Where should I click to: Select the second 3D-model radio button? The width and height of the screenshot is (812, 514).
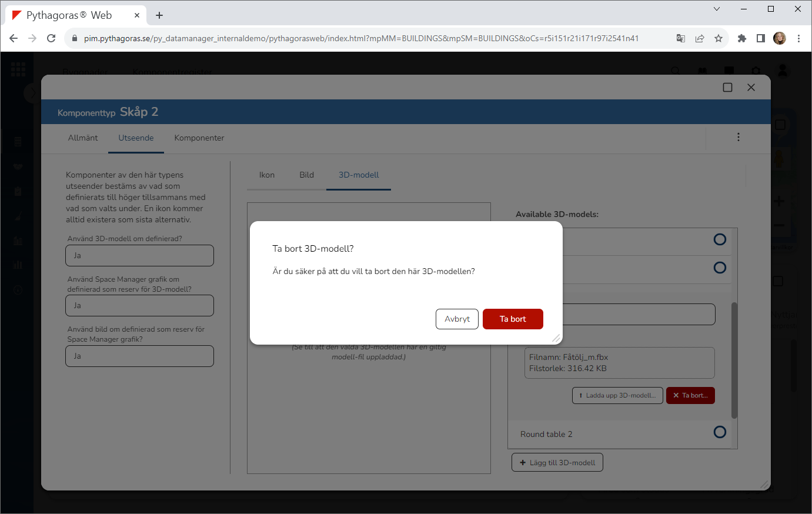tap(720, 268)
